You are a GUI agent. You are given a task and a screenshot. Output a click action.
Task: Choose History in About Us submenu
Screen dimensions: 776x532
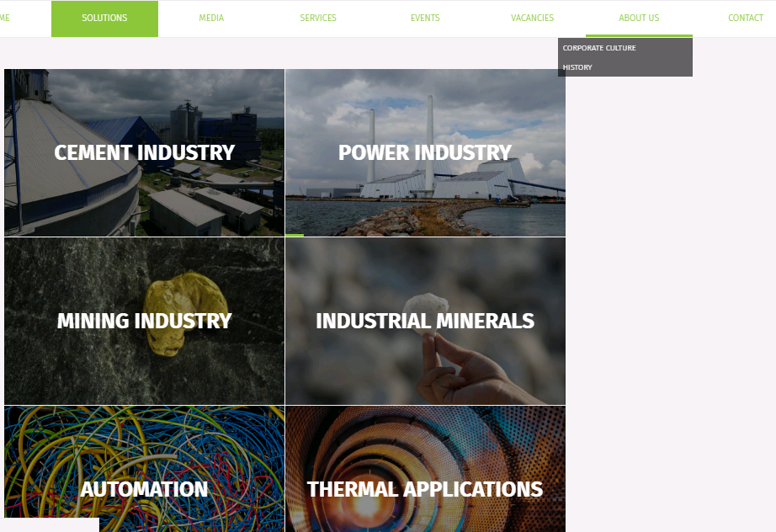(577, 67)
